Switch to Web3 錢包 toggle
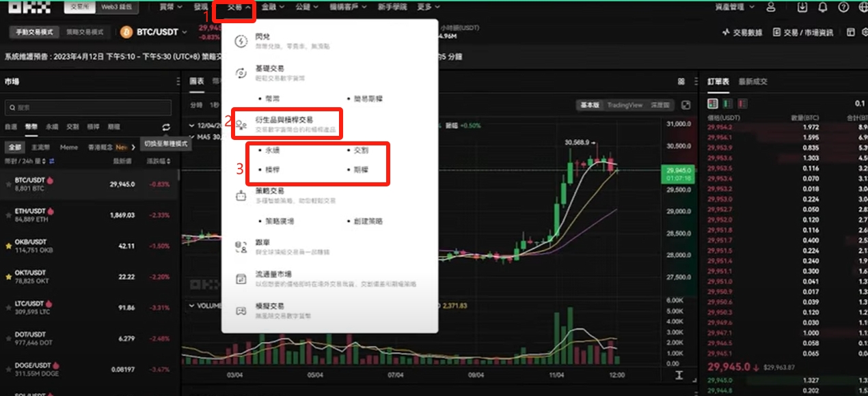The height and width of the screenshot is (396, 868). 118,7
